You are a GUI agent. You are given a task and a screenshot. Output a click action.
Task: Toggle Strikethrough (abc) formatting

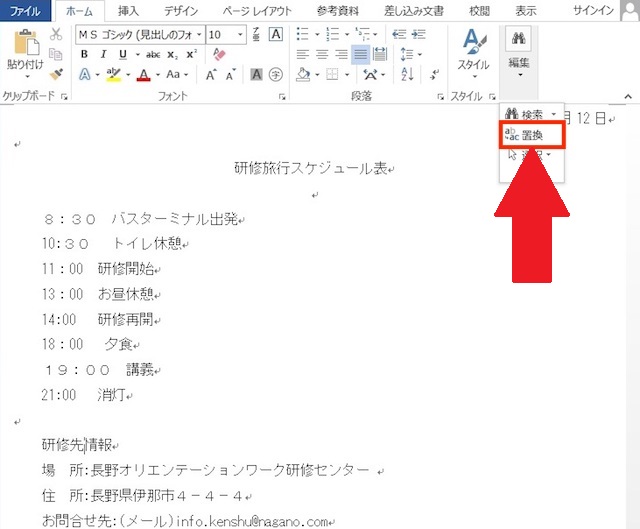coord(153,55)
